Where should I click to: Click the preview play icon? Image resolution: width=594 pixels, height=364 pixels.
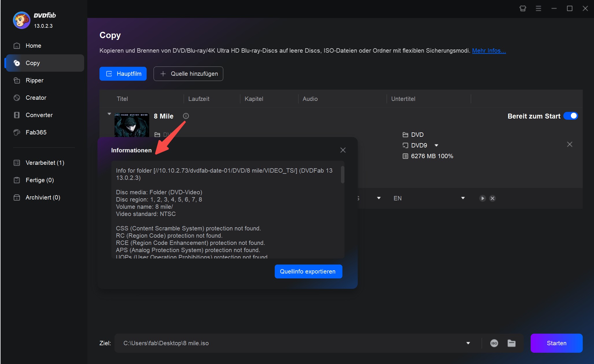click(482, 198)
